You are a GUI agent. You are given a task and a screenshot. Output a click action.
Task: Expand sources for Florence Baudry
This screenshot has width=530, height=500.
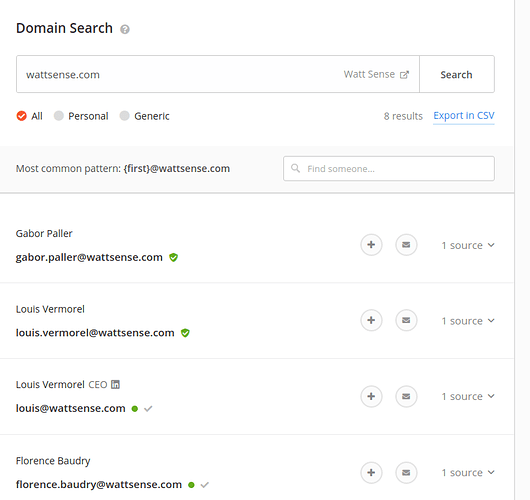point(468,472)
